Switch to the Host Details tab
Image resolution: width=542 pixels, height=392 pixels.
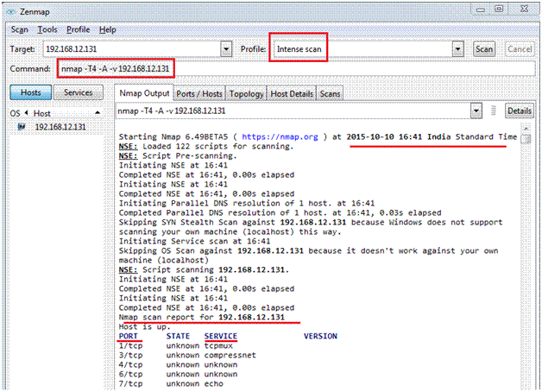(292, 93)
